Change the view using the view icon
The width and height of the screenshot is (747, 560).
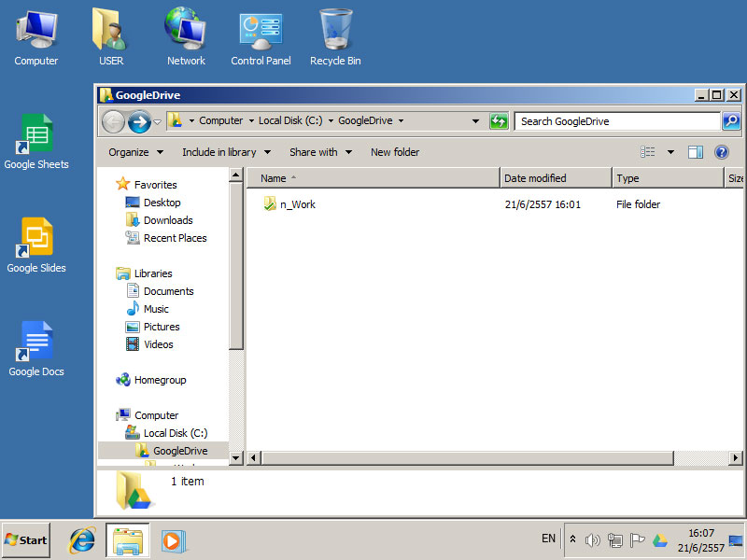(x=647, y=152)
